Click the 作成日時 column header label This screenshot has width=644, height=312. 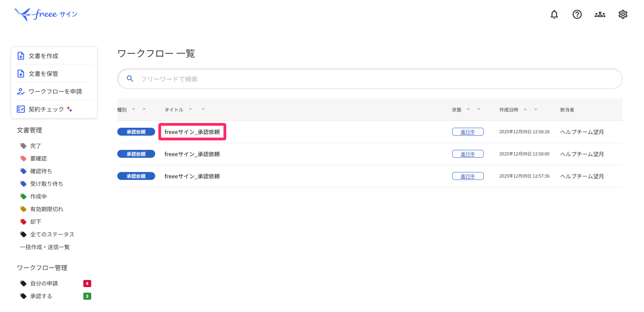click(x=509, y=110)
